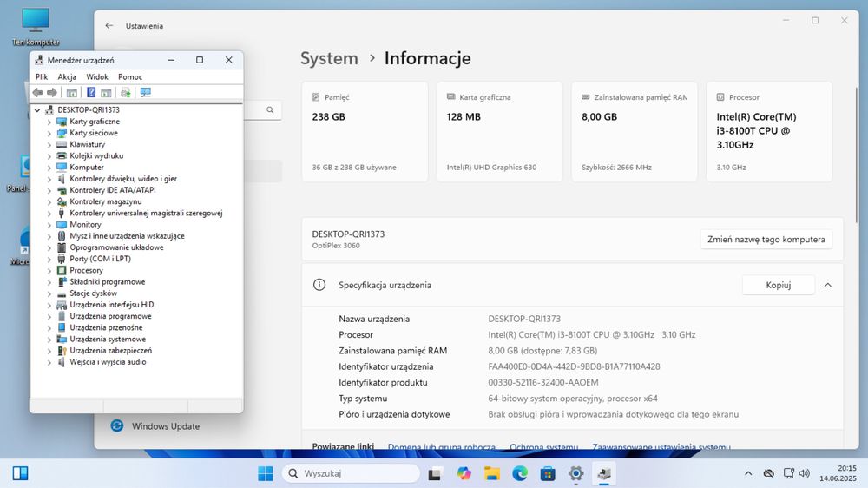Open Ochrona systemu link
This screenshot has height=488, width=868.
tap(543, 446)
